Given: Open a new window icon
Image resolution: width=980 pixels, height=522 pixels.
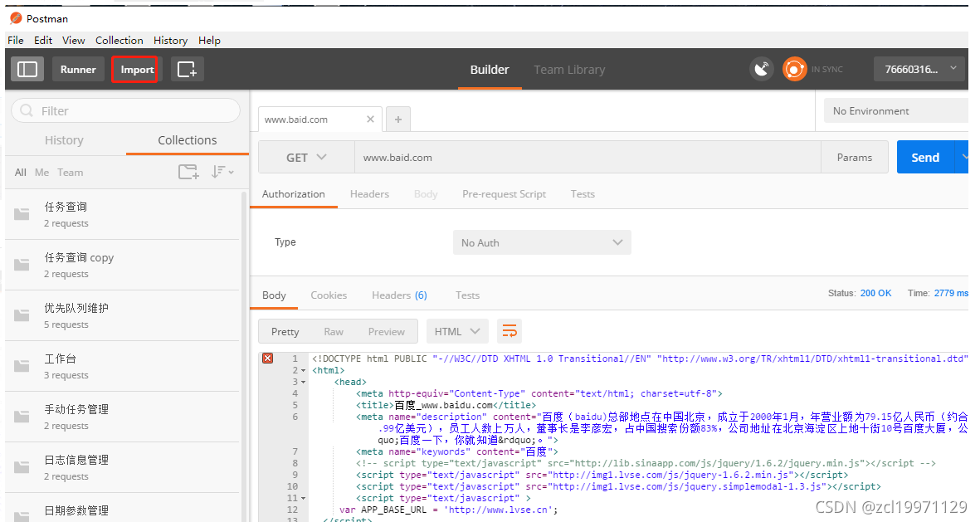Looking at the screenshot, I should click(x=187, y=70).
